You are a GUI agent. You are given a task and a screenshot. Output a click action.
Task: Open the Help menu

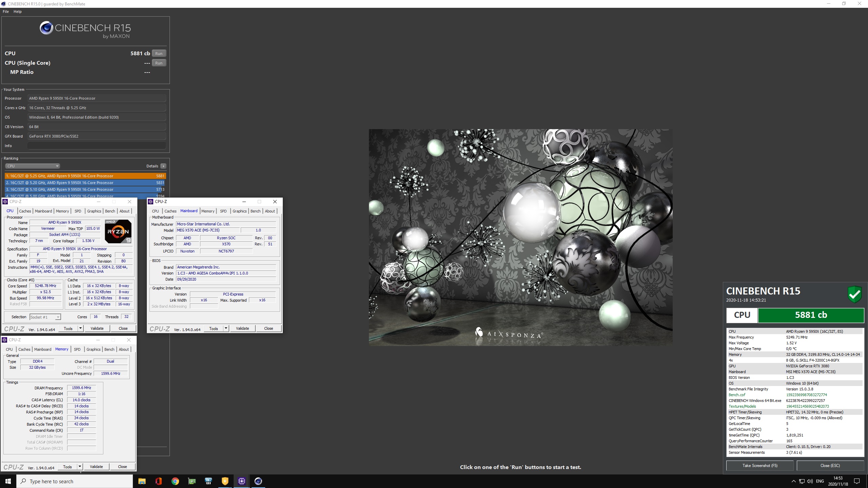click(x=18, y=12)
